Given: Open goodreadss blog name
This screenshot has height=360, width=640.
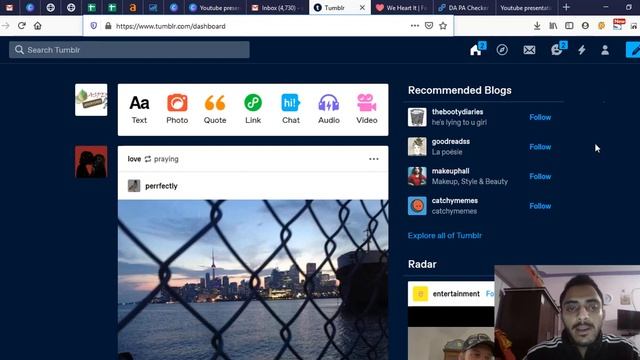Looking at the screenshot, I should (451, 142).
